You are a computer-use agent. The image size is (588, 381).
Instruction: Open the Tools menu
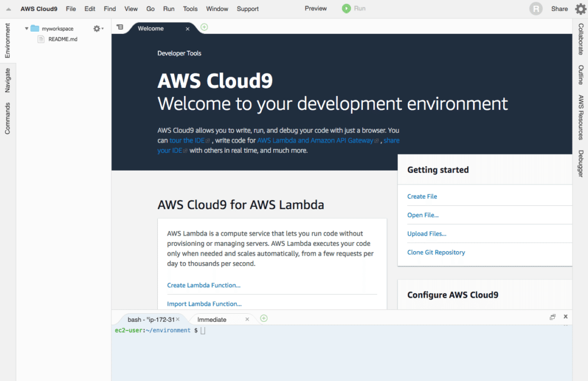190,9
